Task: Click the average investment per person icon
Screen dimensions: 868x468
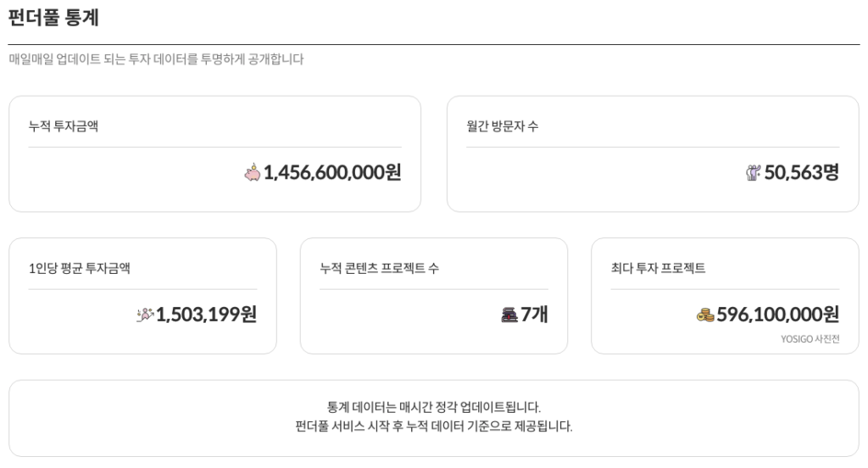Action: click(x=145, y=315)
